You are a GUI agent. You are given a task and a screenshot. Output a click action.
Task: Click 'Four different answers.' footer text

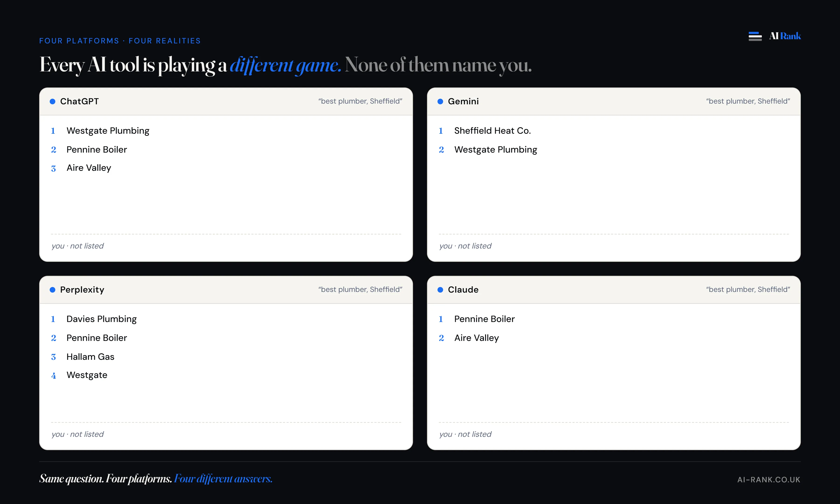(x=223, y=479)
